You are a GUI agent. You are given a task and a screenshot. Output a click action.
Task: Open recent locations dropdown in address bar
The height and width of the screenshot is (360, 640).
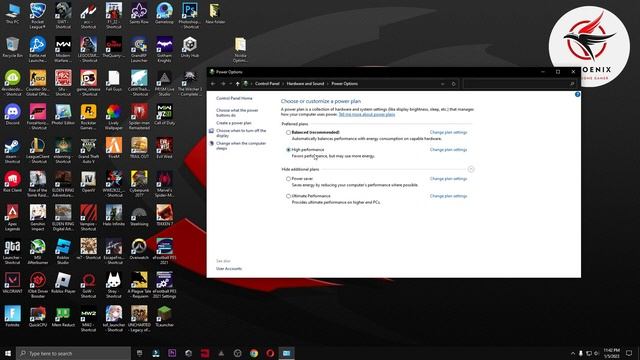pyautogui.click(x=231, y=84)
